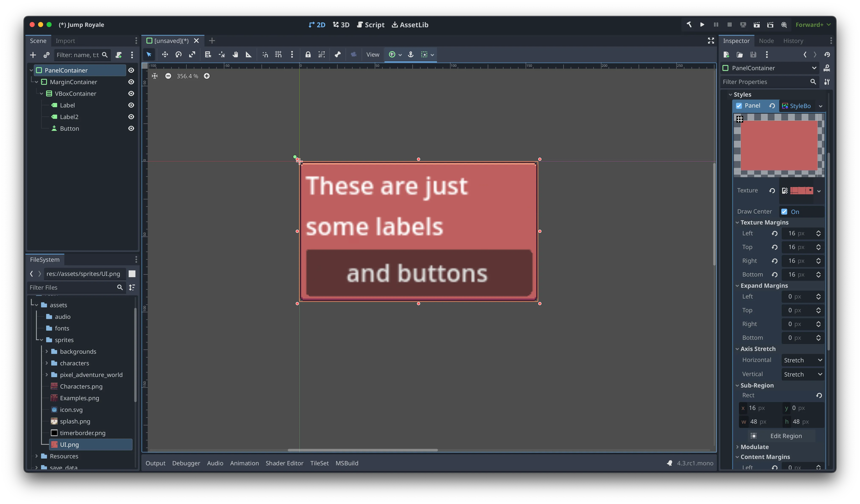
Task: Sort files in the FileSystem dock
Action: pyautogui.click(x=132, y=288)
